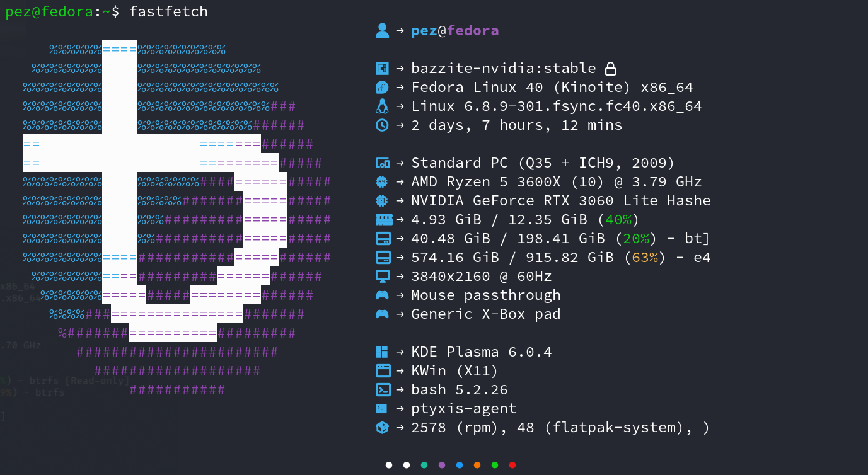
Task: Click 'NVIDIA GeForce RTX 3060 Lite Hashe' text
Action: point(561,200)
